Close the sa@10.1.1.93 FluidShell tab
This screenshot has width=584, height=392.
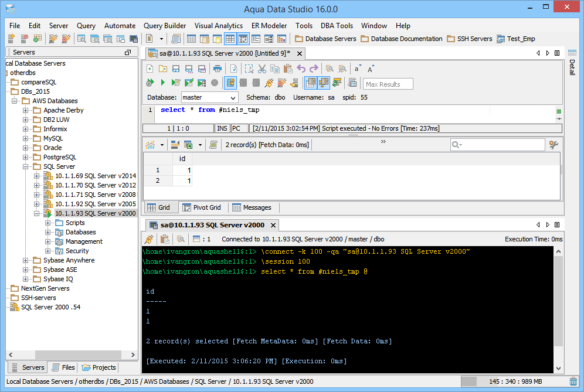[x=273, y=225]
